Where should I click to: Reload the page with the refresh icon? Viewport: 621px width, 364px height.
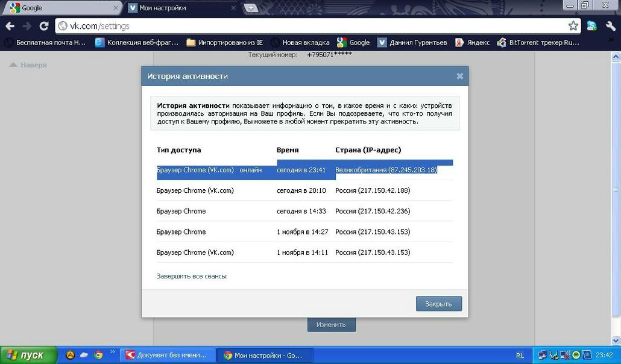pyautogui.click(x=43, y=27)
